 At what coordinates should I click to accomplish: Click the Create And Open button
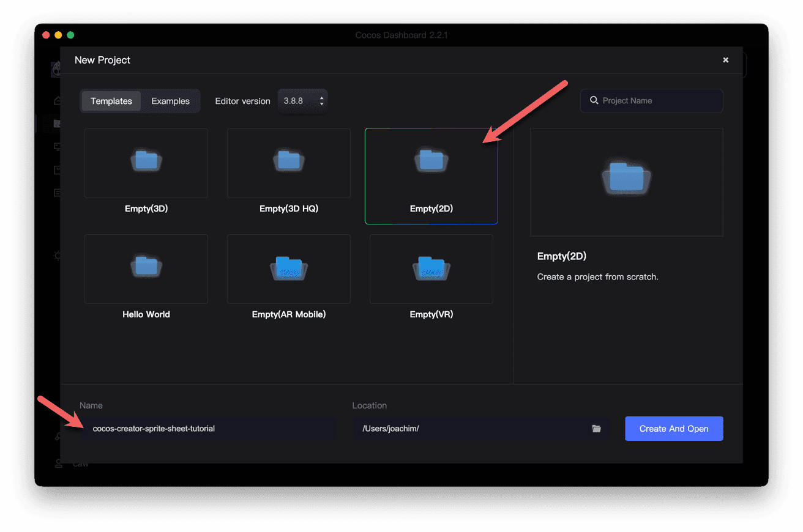674,429
